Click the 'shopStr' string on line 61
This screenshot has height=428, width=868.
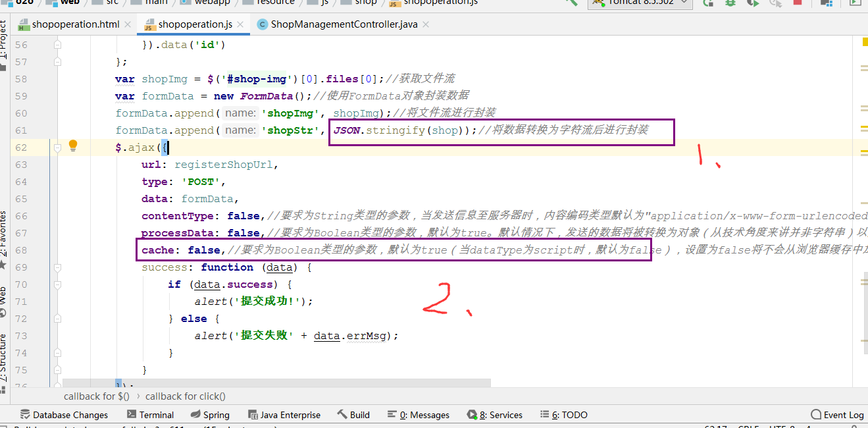click(290, 130)
